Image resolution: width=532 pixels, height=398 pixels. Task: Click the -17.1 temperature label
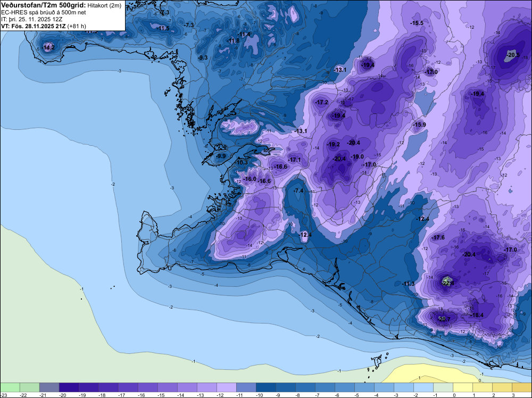click(x=295, y=160)
